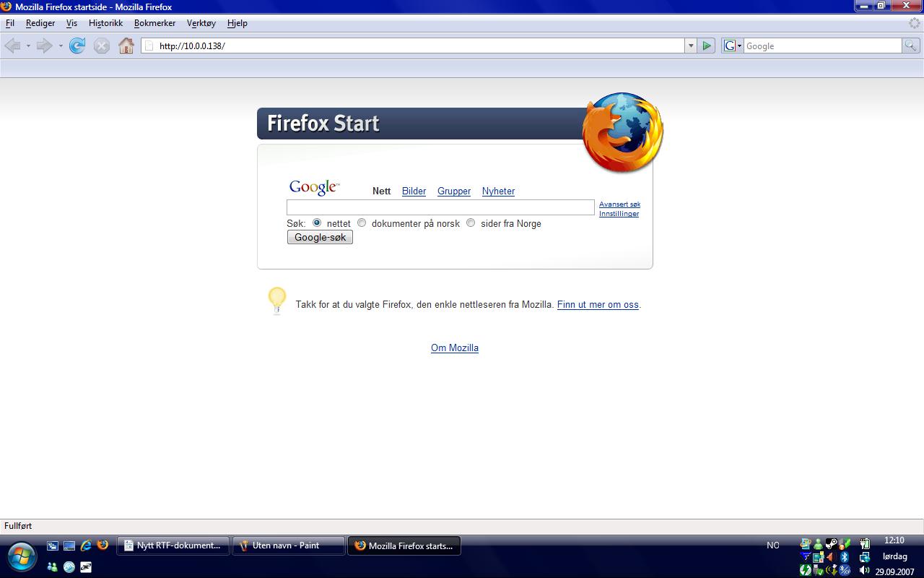Click the Grupper link
The image size is (924, 578).
pos(454,191)
